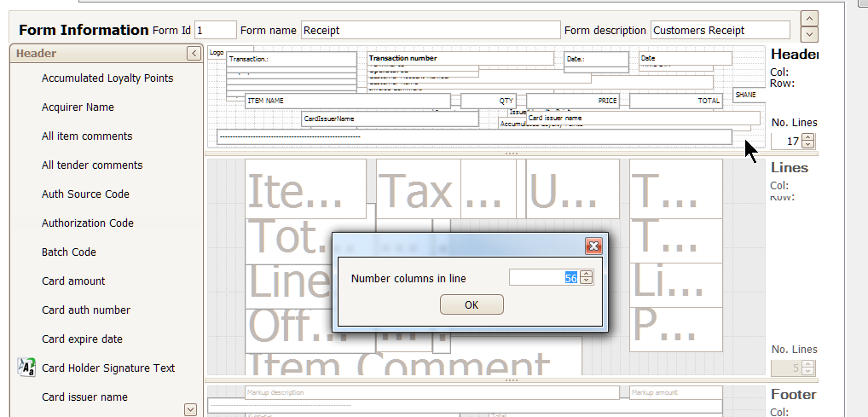This screenshot has height=417, width=868.
Task: Close the Number columns dialog
Action: point(593,246)
